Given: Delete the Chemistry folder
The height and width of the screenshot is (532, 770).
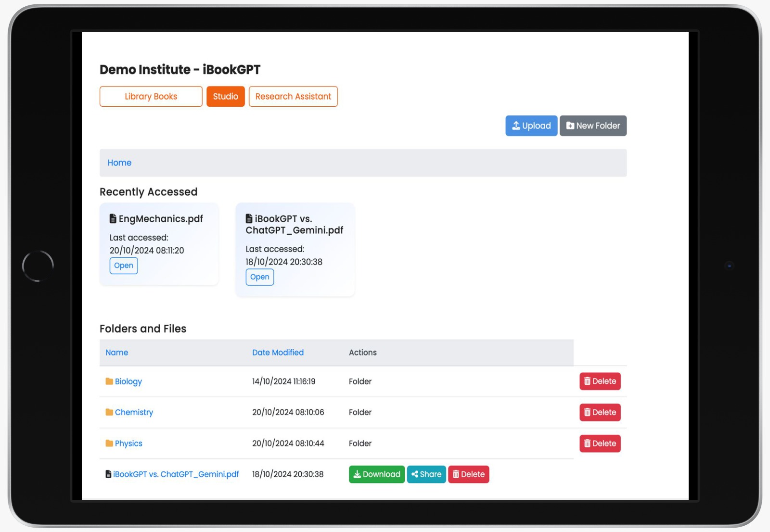Looking at the screenshot, I should pos(600,412).
